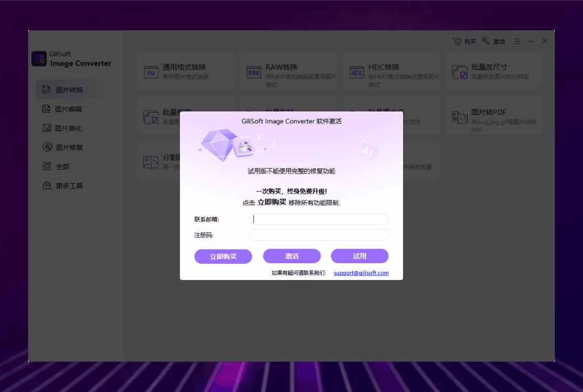
Task: Click the GiliSoft Image Converter logo icon
Action: click(x=39, y=59)
